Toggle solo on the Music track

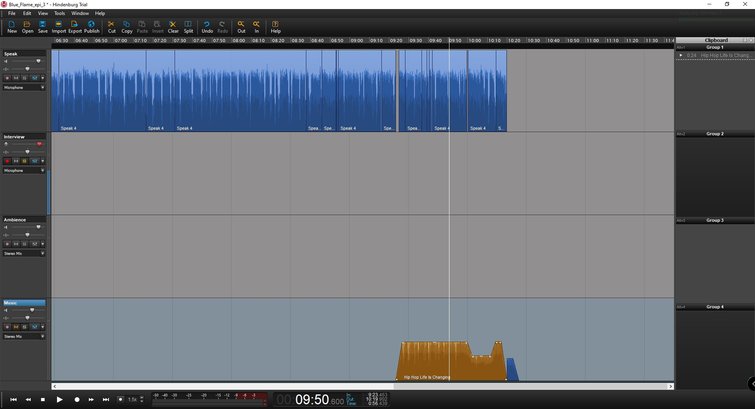pyautogui.click(x=25, y=327)
